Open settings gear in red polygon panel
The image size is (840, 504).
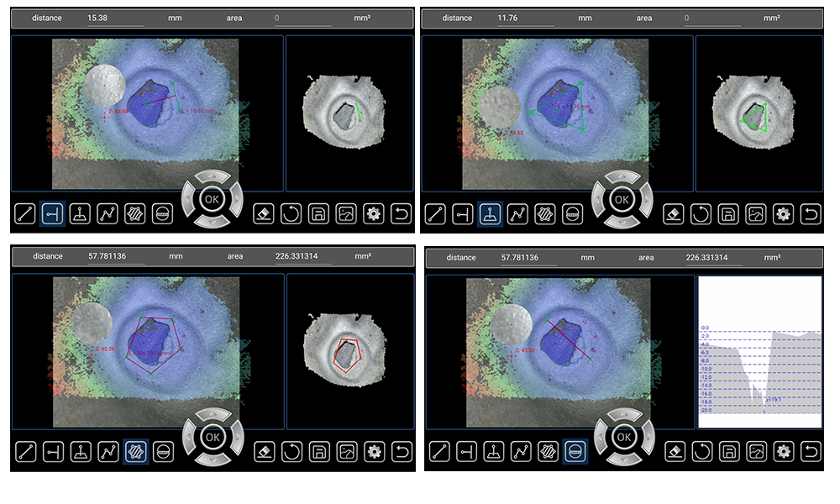375,452
